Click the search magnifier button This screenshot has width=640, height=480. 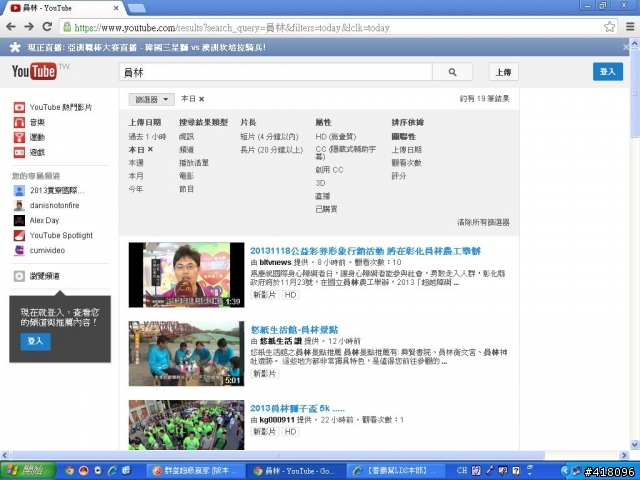(452, 72)
